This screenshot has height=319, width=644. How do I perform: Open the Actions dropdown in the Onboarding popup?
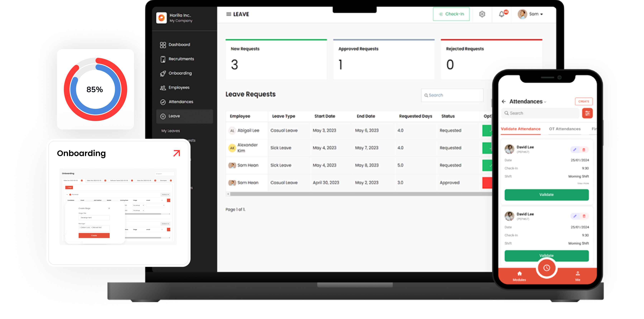[x=165, y=195]
